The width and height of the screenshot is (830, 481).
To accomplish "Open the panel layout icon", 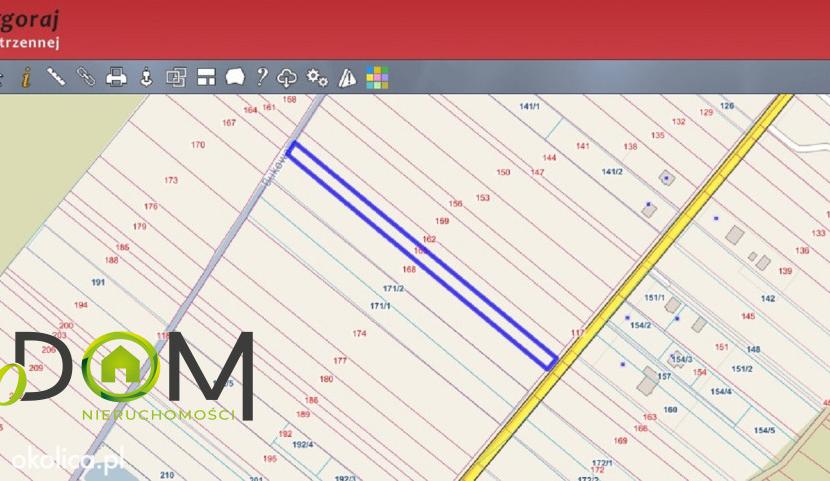I will pos(206,77).
